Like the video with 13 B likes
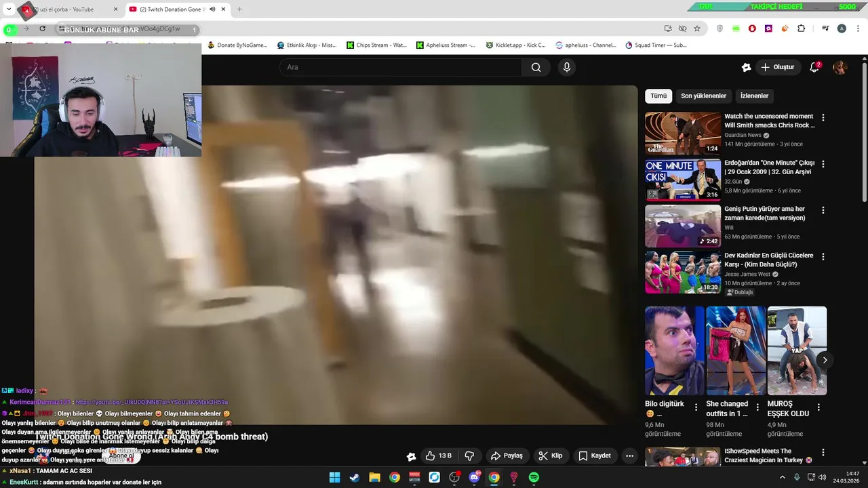 click(438, 455)
